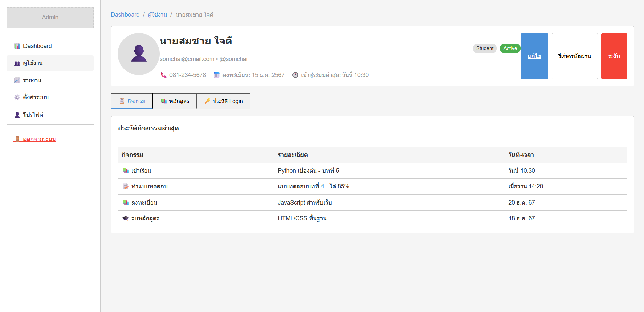Click the calendar icon beside ลงทะเบียน date
This screenshot has width=644, height=312.
[217, 75]
